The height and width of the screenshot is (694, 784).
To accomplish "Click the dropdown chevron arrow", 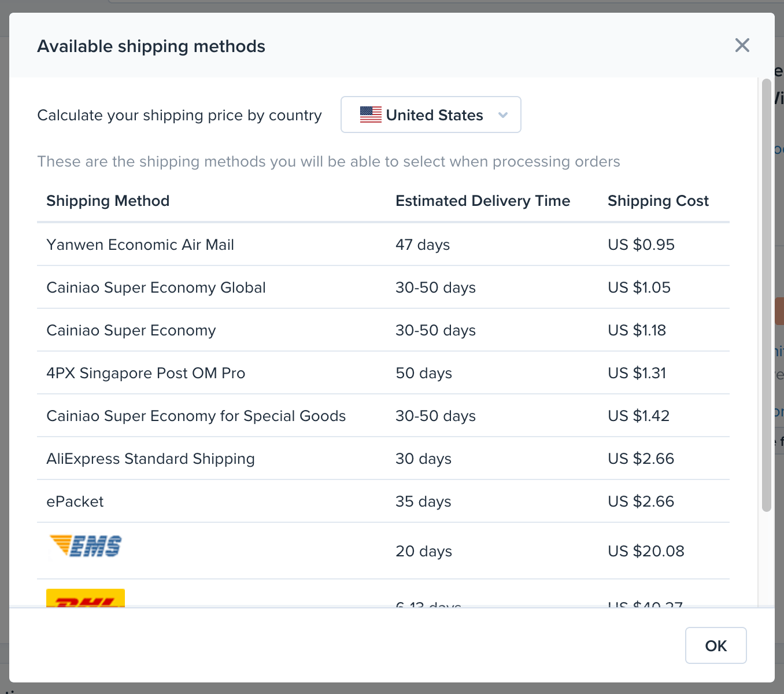I will [503, 115].
